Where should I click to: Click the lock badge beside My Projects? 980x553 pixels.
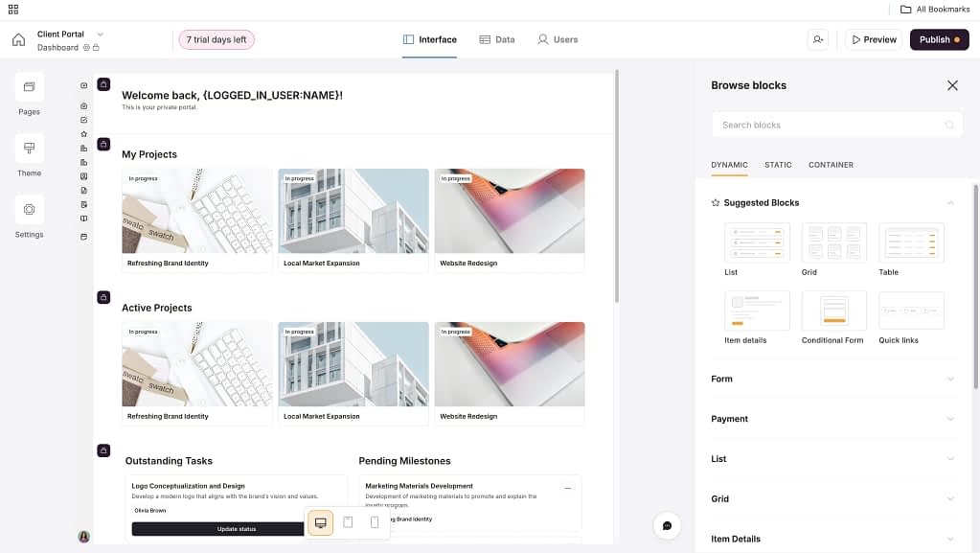point(103,144)
